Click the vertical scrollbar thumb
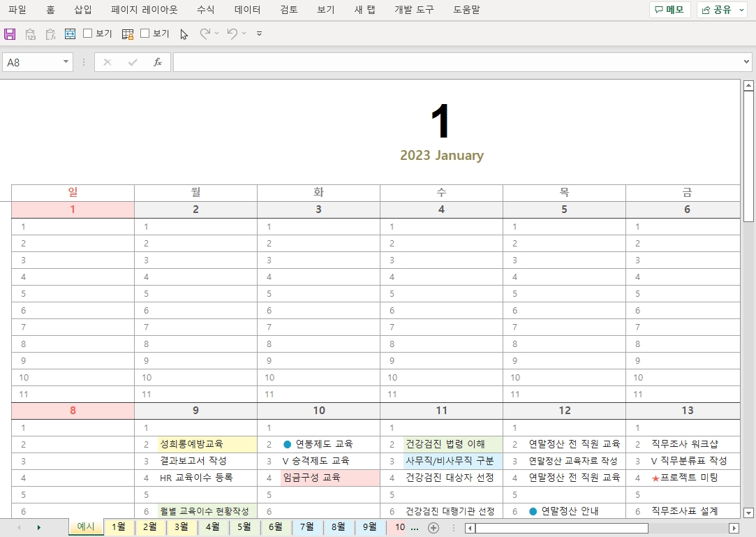Screen dimensions: 756x537 point(748,156)
